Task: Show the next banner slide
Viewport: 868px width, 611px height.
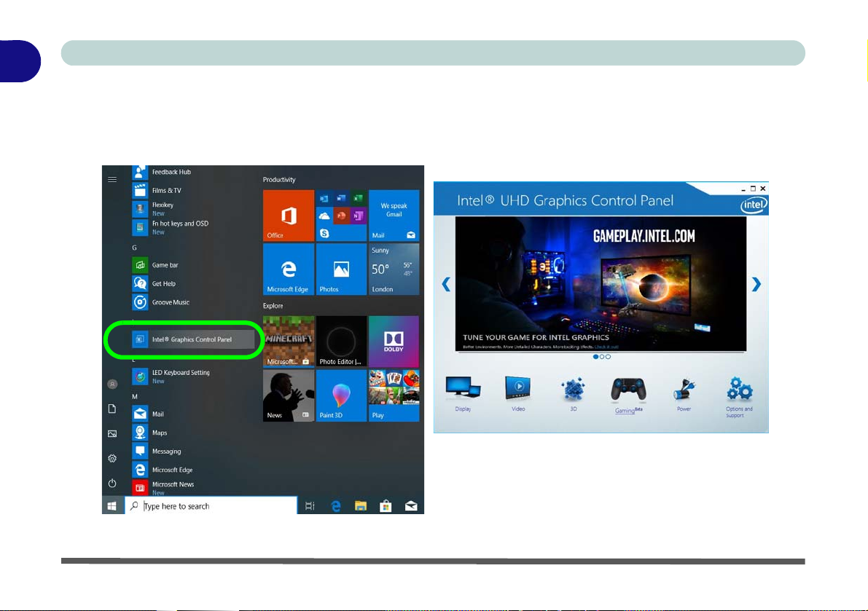Action: [756, 284]
